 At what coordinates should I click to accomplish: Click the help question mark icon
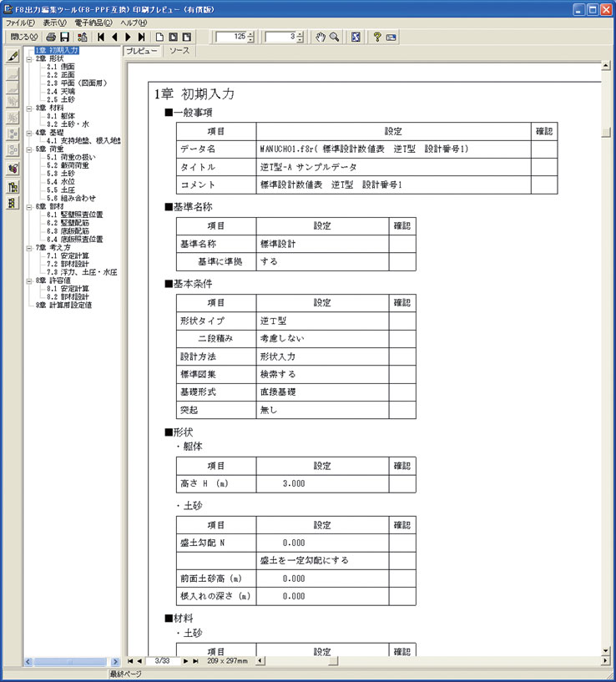pos(377,37)
